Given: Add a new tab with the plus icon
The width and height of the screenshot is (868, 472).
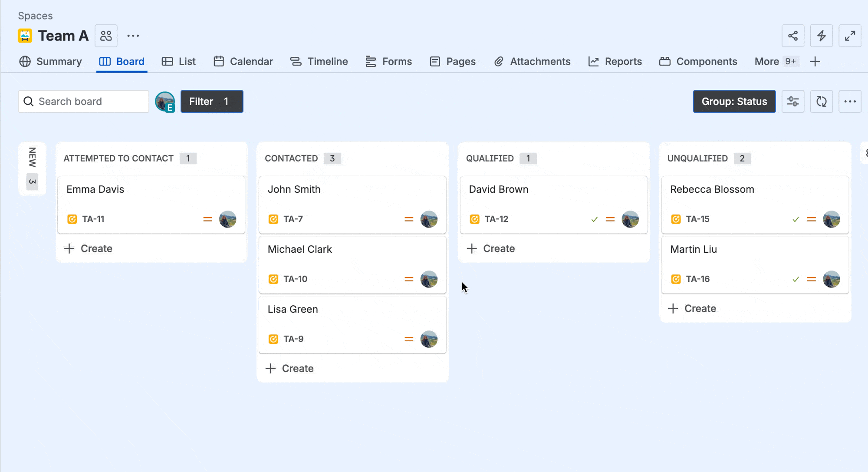Looking at the screenshot, I should click(x=815, y=62).
